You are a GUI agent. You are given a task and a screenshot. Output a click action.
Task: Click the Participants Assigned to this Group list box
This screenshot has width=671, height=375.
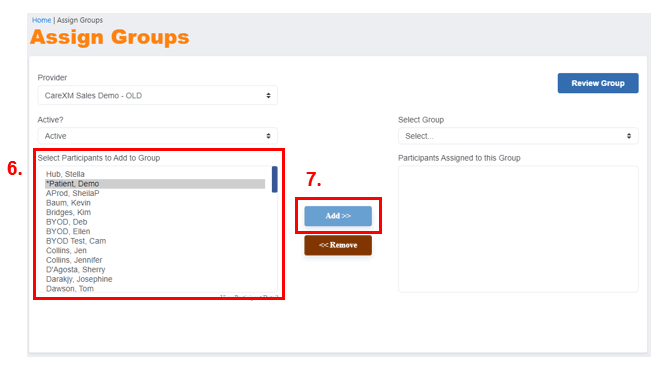518,229
